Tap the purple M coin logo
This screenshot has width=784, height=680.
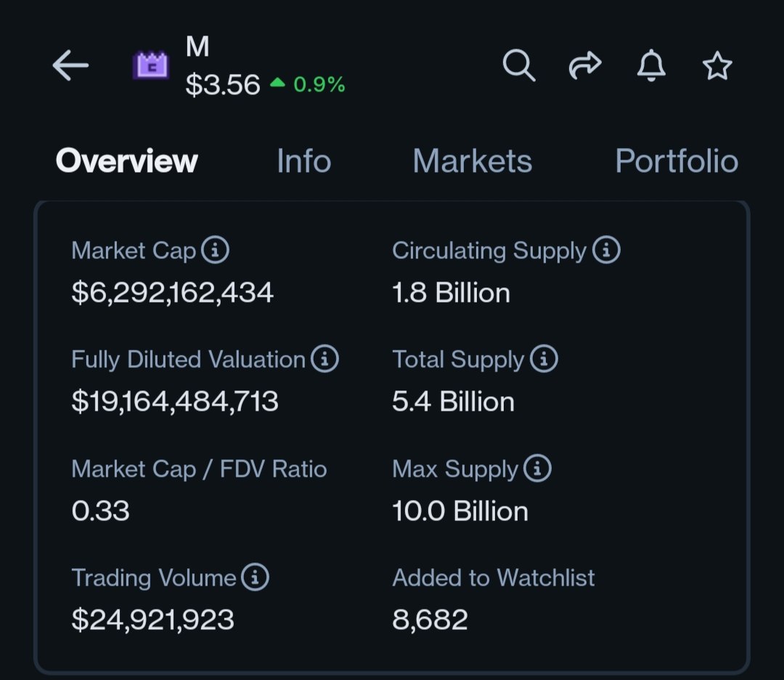tap(150, 66)
